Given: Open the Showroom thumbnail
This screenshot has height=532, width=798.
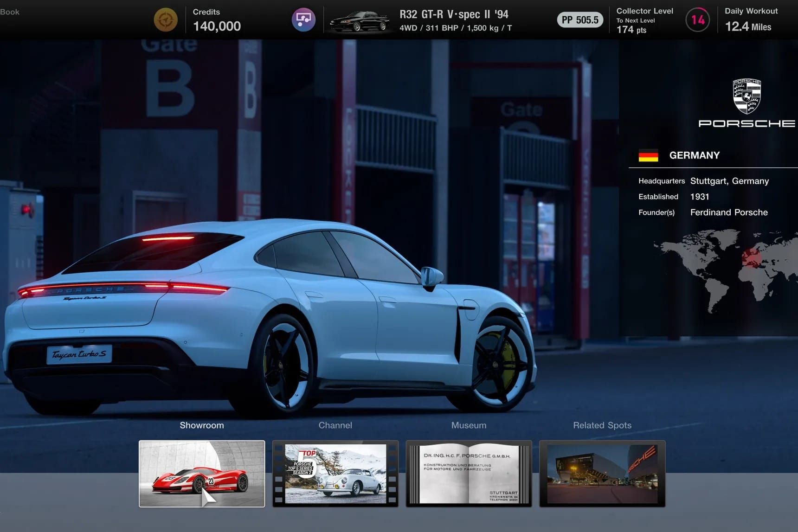Looking at the screenshot, I should click(x=201, y=473).
